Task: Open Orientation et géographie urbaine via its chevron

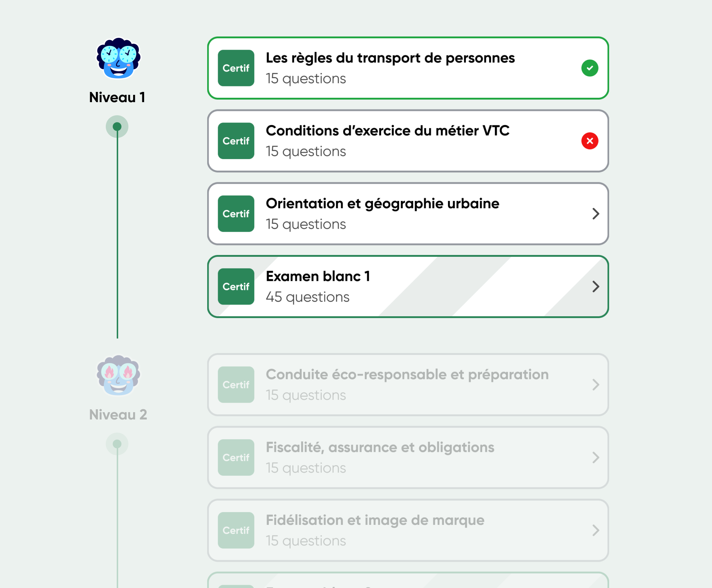Action: point(595,214)
